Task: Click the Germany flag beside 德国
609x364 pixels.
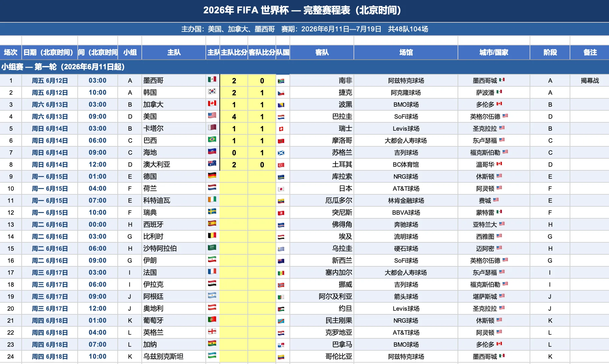Action: pyautogui.click(x=212, y=175)
